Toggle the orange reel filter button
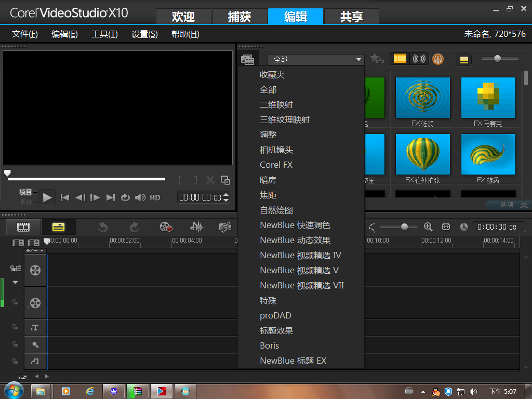This screenshot has width=532, height=399. 438,59
